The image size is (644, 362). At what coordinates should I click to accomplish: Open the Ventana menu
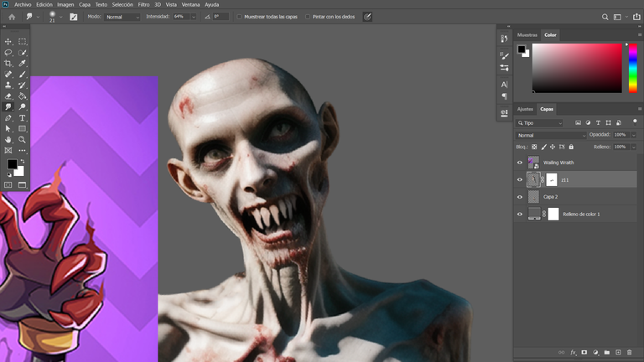point(190,4)
